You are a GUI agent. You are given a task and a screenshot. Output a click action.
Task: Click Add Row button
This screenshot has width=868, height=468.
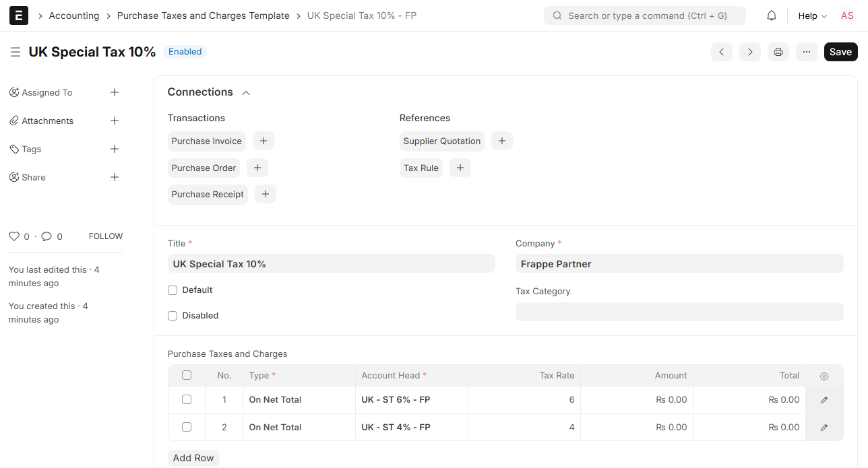point(193,458)
